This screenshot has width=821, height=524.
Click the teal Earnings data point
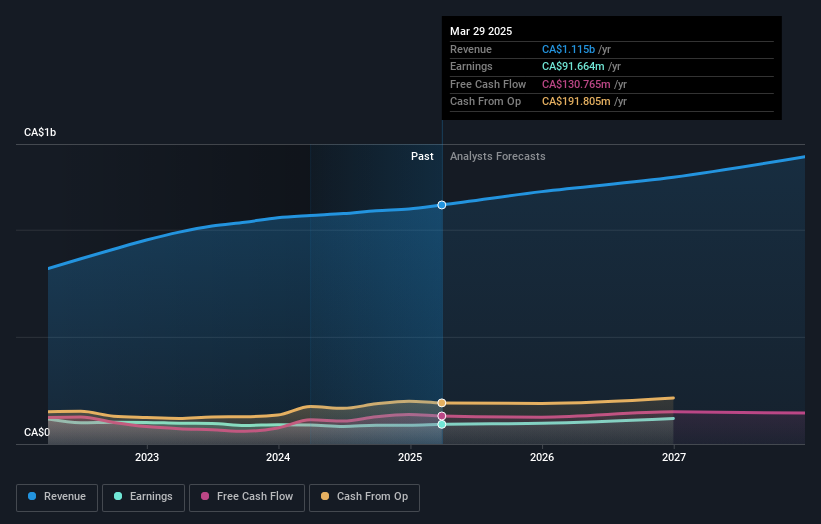coord(442,424)
